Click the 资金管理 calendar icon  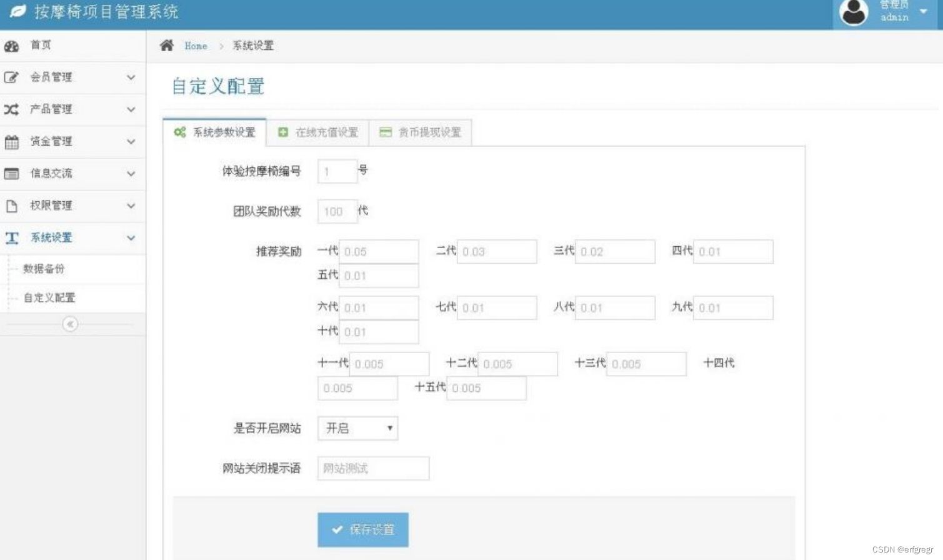[x=11, y=141]
